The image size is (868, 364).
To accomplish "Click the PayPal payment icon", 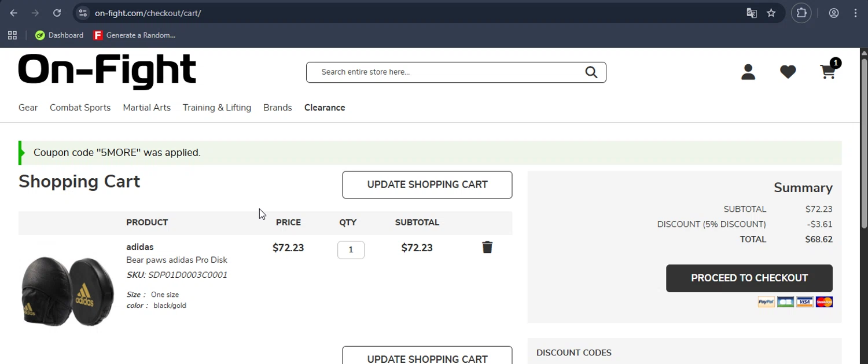I will click(x=766, y=302).
